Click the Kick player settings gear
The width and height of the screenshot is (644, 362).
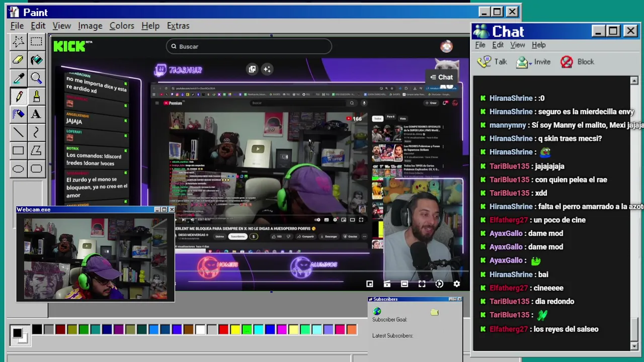click(x=456, y=284)
